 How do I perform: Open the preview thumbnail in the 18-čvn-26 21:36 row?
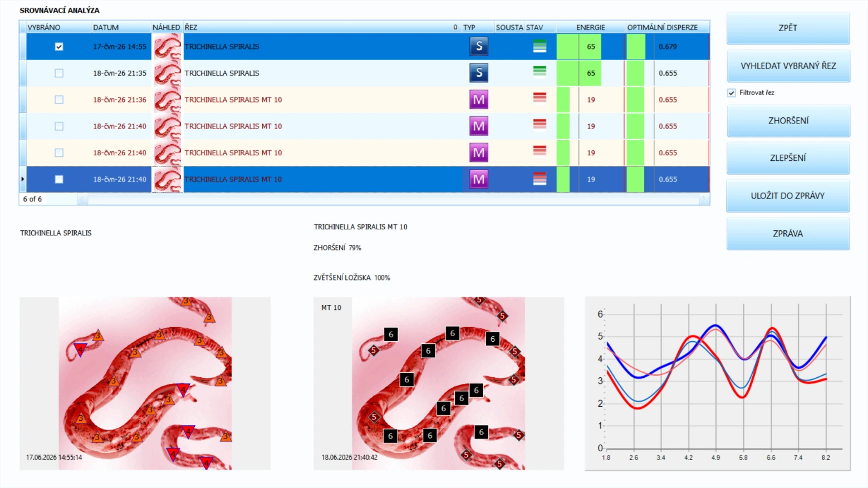(x=168, y=100)
